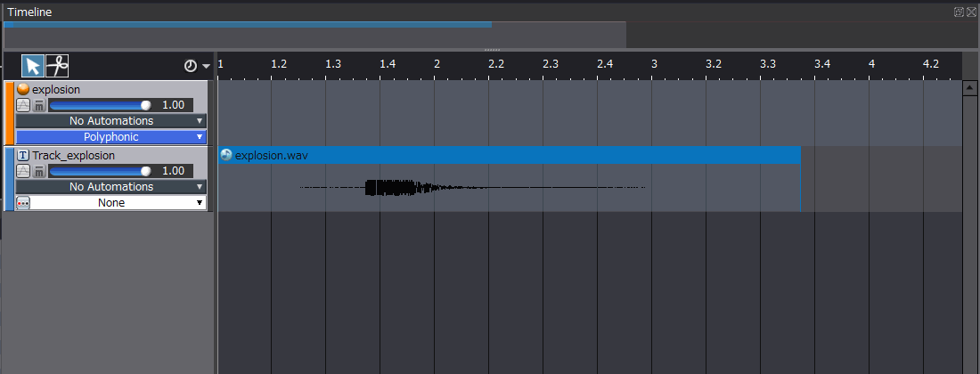Click the orange color strip of explosion cue
Image resolution: width=980 pixels, height=374 pixels.
click(x=9, y=113)
